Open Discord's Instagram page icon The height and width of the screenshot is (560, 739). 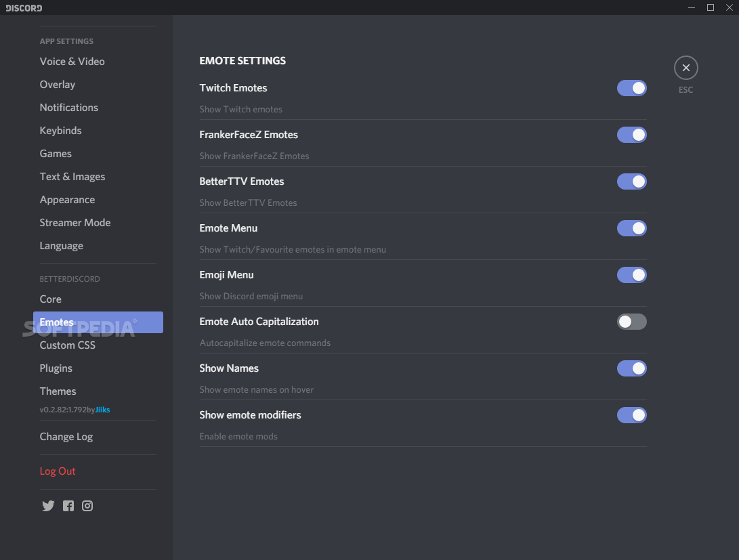pyautogui.click(x=87, y=506)
